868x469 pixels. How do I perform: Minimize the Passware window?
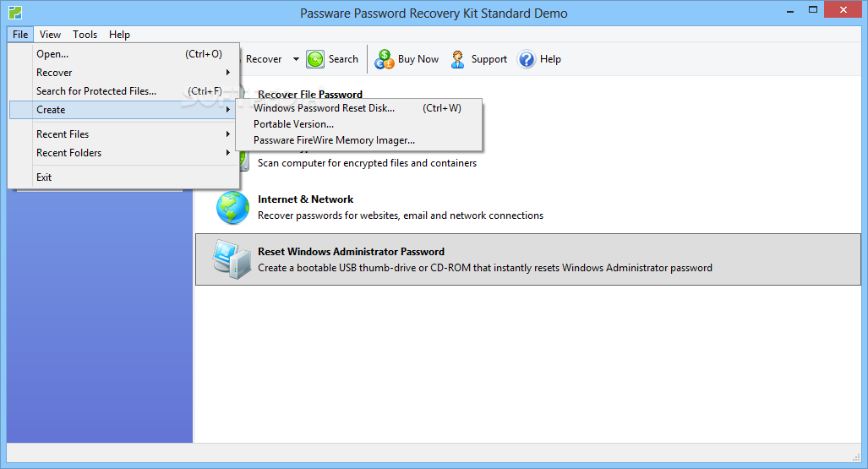click(x=790, y=10)
